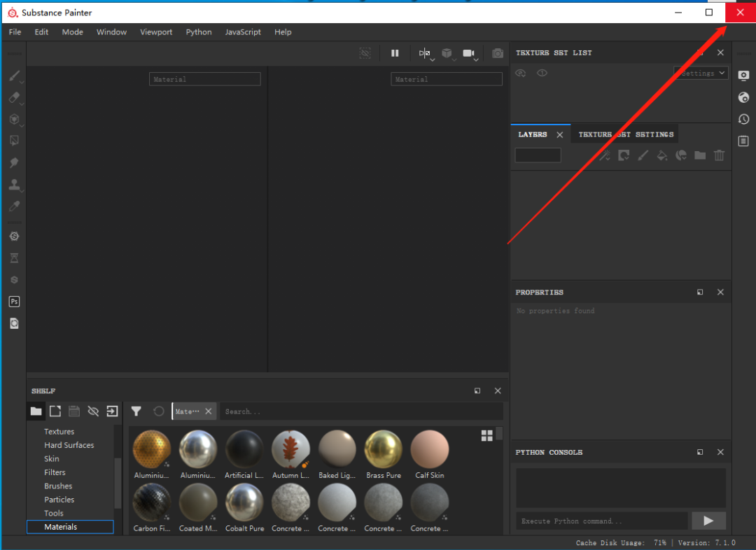Select the Projection tool
This screenshot has height=550, width=756.
pos(14,119)
